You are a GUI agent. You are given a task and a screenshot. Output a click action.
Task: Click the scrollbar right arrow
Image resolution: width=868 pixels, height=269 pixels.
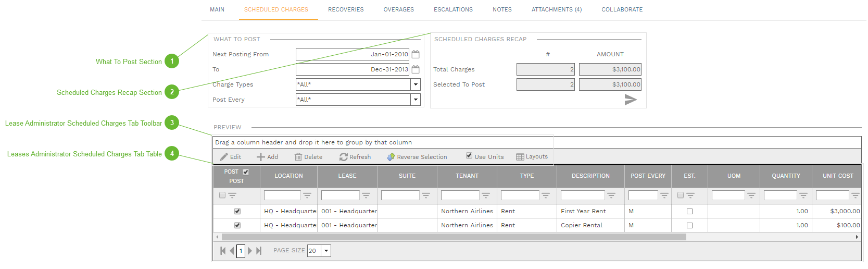pos(857,237)
